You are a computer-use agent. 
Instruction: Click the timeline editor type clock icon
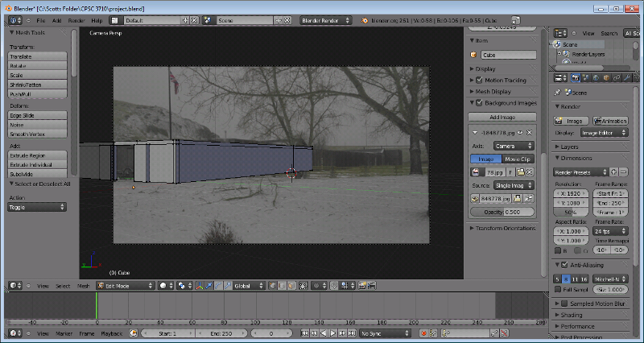[x=15, y=333]
